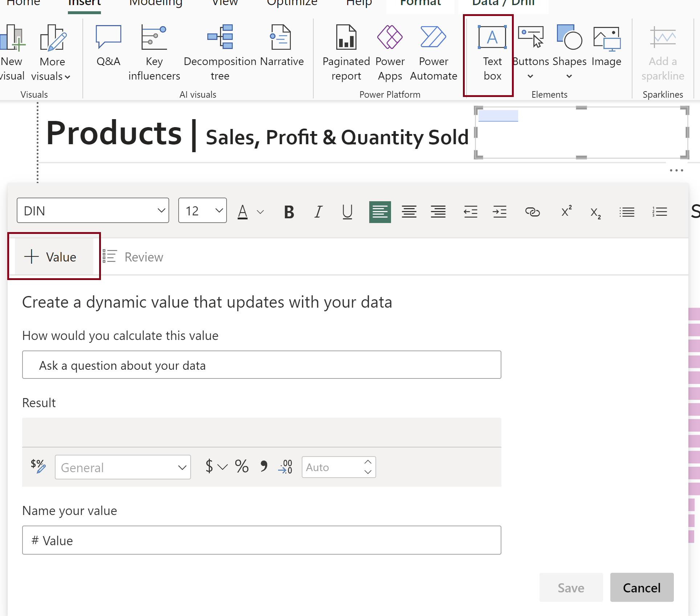700x616 pixels.
Task: Switch to the Modeling ribbon tab
Action: click(156, 3)
